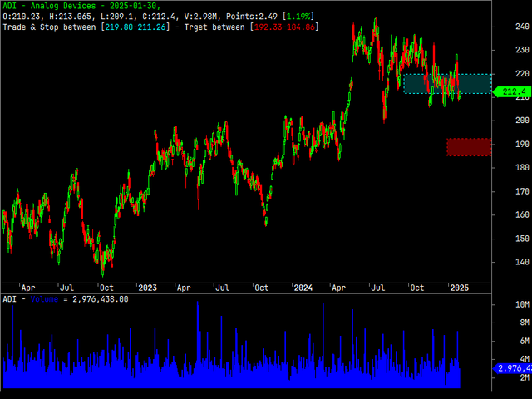The width and height of the screenshot is (532, 399).
Task: Click the green 212.4 current price marker
Action: click(x=513, y=91)
